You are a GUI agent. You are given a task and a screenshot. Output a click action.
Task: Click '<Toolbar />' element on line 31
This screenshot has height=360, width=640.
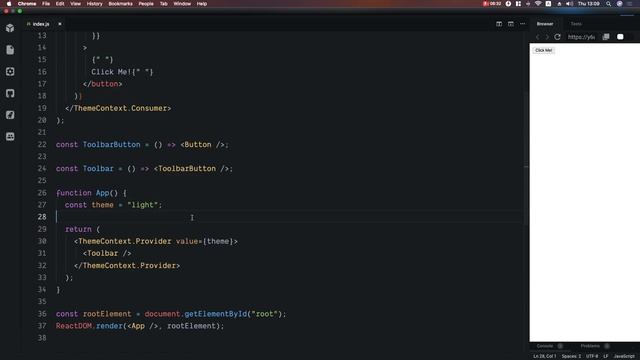point(107,253)
